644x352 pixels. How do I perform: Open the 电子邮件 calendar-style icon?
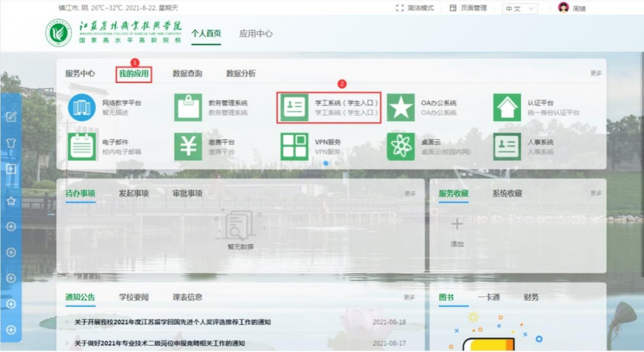(x=82, y=147)
